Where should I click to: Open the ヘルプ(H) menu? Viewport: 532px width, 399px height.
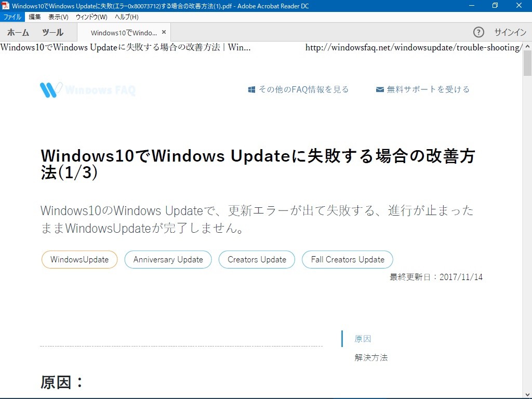[127, 17]
